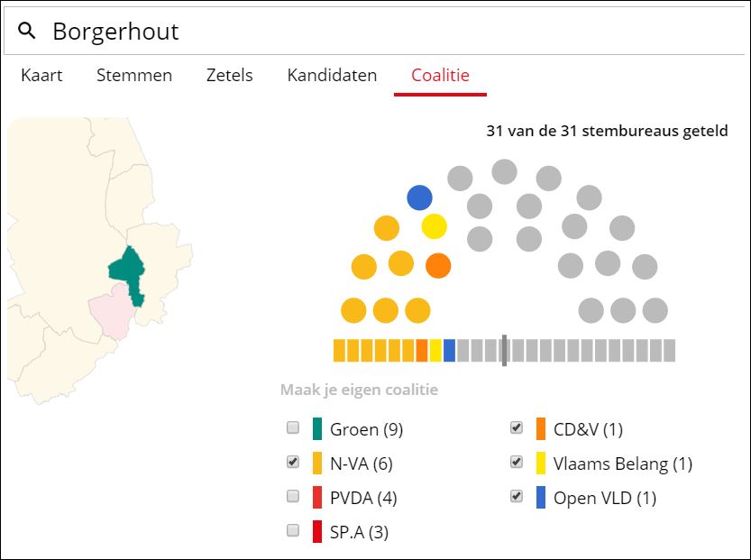Select the Kandidaten tab
The image size is (751, 560).
(x=332, y=76)
